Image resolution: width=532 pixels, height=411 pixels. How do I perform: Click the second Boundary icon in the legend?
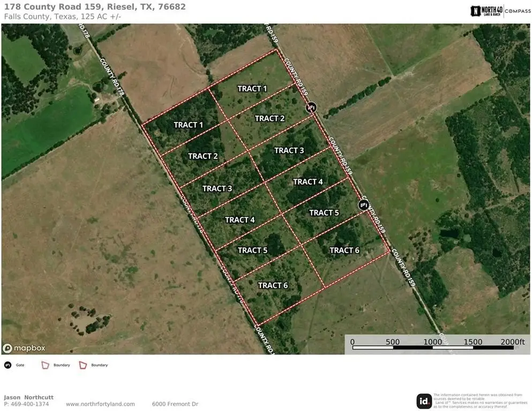[83, 365]
